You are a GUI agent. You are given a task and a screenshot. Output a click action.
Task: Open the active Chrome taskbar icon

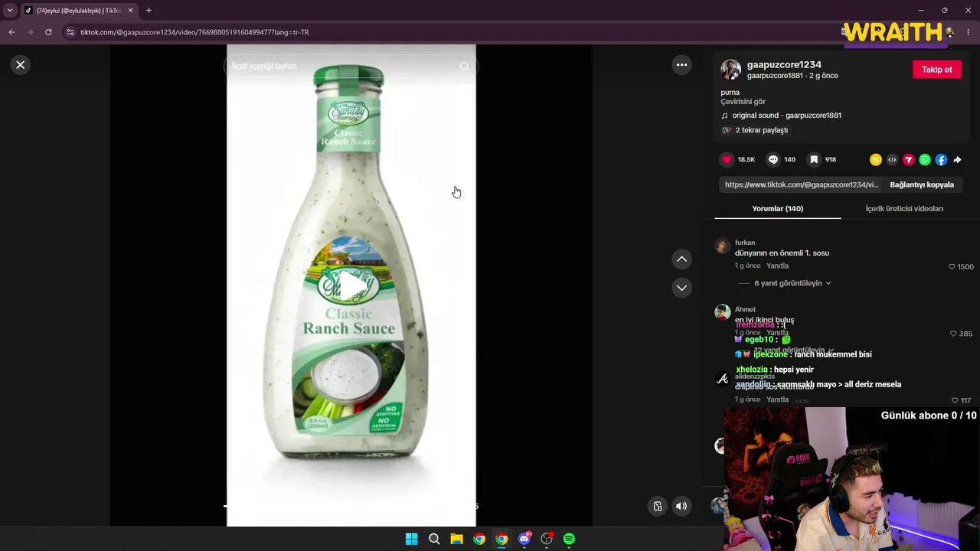pyautogui.click(x=501, y=539)
